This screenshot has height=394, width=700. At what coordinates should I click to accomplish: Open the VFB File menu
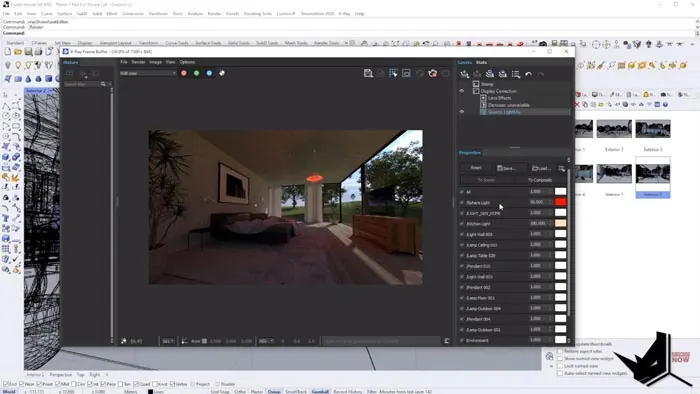(x=124, y=62)
